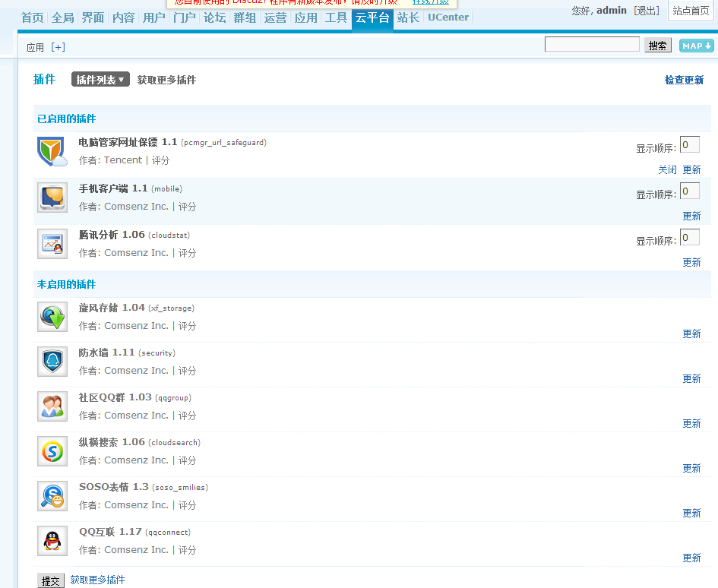Open the 内容 menu

coord(124,17)
